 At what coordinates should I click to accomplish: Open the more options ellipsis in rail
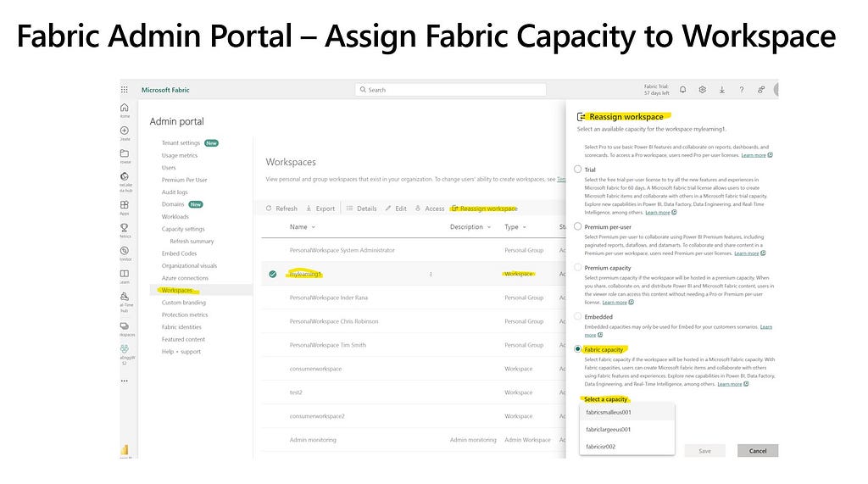125,381
